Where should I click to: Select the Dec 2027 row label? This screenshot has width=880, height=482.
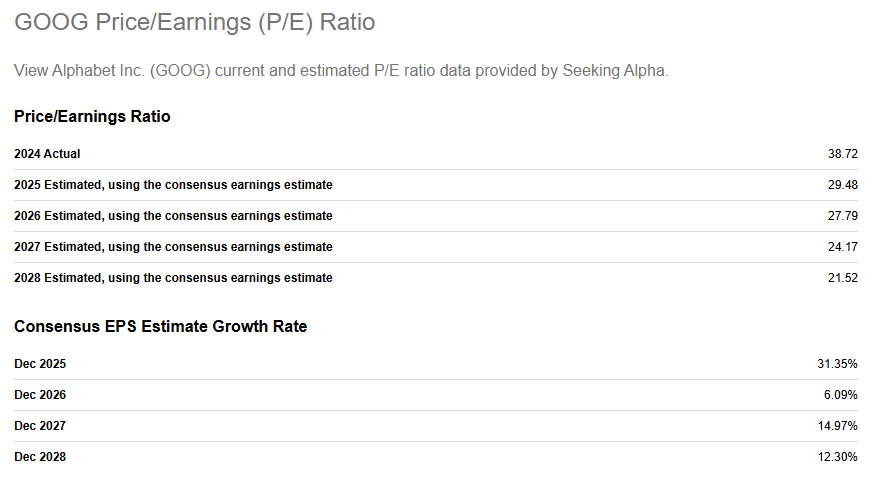40,426
